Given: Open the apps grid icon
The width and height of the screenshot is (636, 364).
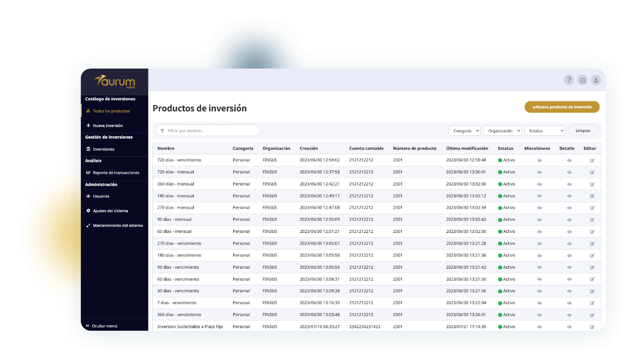Looking at the screenshot, I should (582, 80).
